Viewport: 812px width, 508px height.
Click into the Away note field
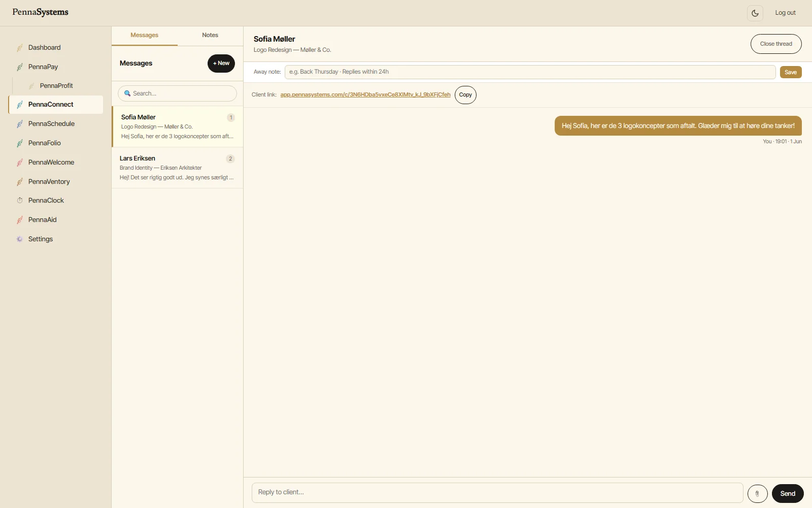tap(530, 72)
